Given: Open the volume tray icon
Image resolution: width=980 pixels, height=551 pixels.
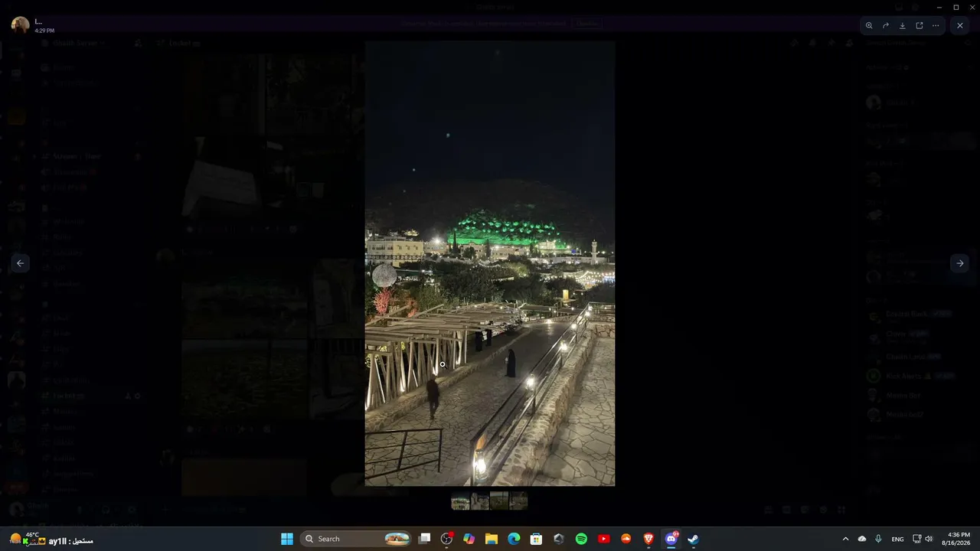Looking at the screenshot, I should pyautogui.click(x=929, y=539).
